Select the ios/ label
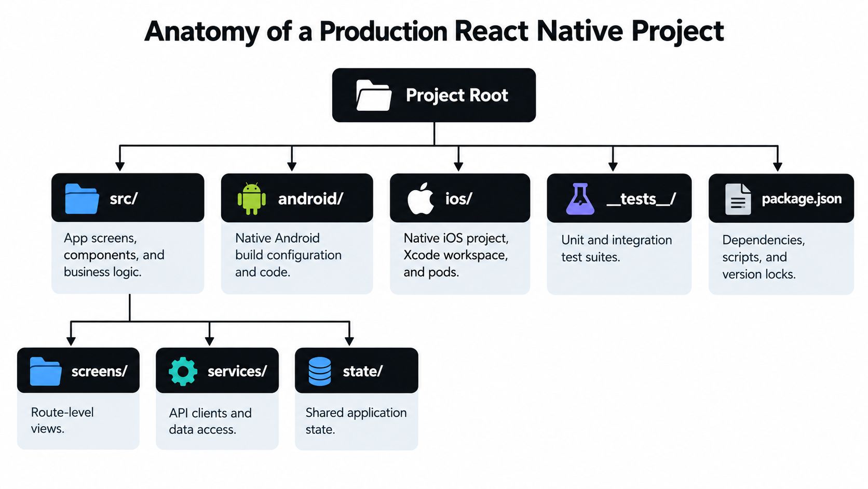 459,199
